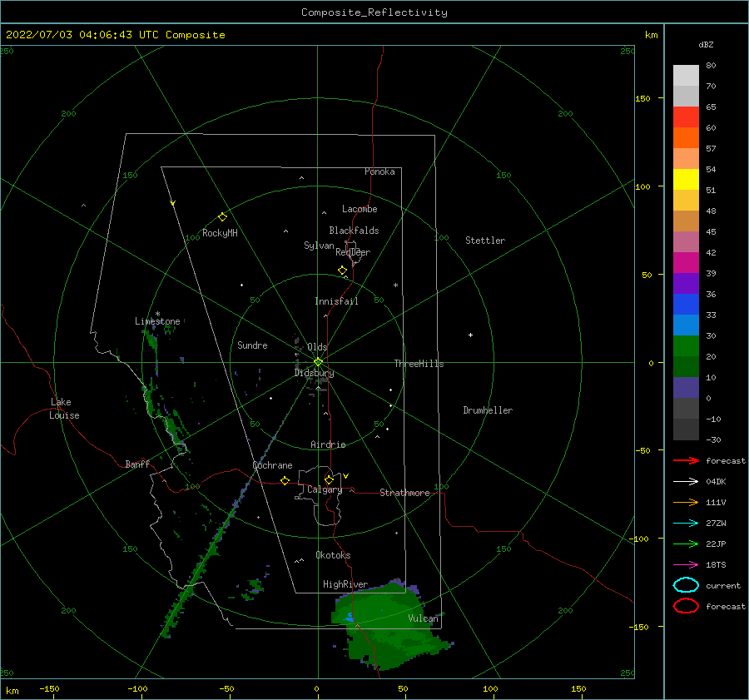Image resolution: width=749 pixels, height=700 pixels.
Task: Click the light blue echo core near Vulcan
Action: 350,617
